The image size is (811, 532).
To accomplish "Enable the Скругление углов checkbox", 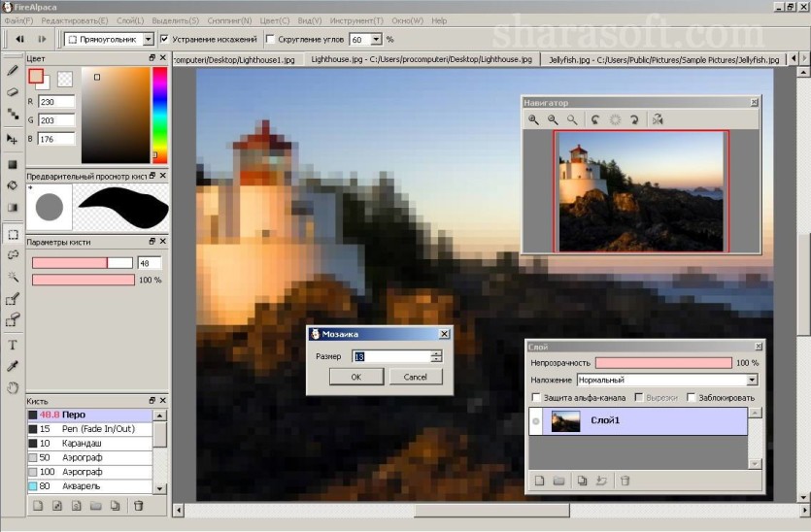I will tap(270, 39).
